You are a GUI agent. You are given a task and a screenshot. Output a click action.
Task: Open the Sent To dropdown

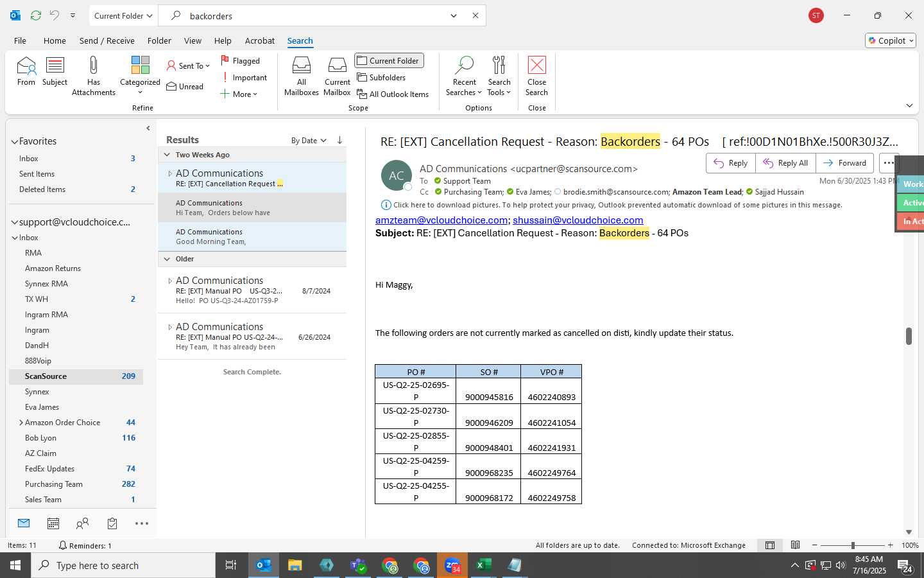(188, 66)
